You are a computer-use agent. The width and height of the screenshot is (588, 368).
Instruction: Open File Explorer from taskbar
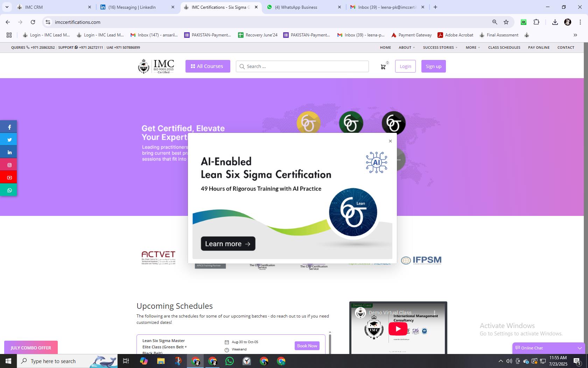[x=161, y=361]
